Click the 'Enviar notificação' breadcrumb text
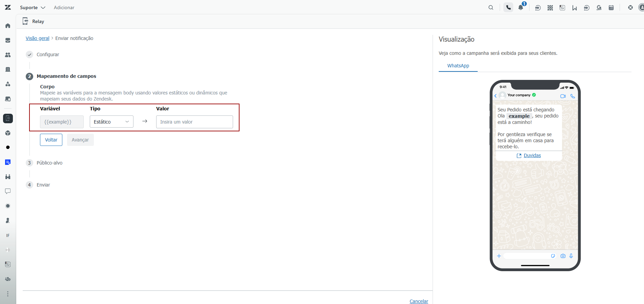Image resolution: width=644 pixels, height=304 pixels. (x=74, y=38)
